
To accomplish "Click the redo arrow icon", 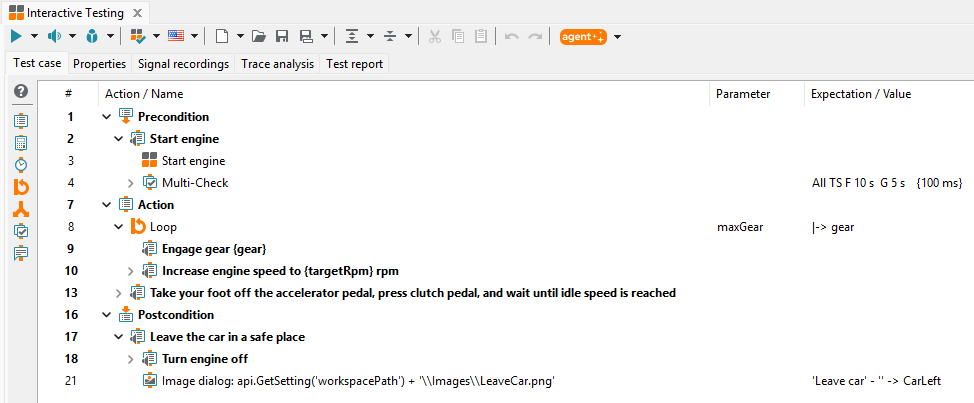I will [x=535, y=37].
